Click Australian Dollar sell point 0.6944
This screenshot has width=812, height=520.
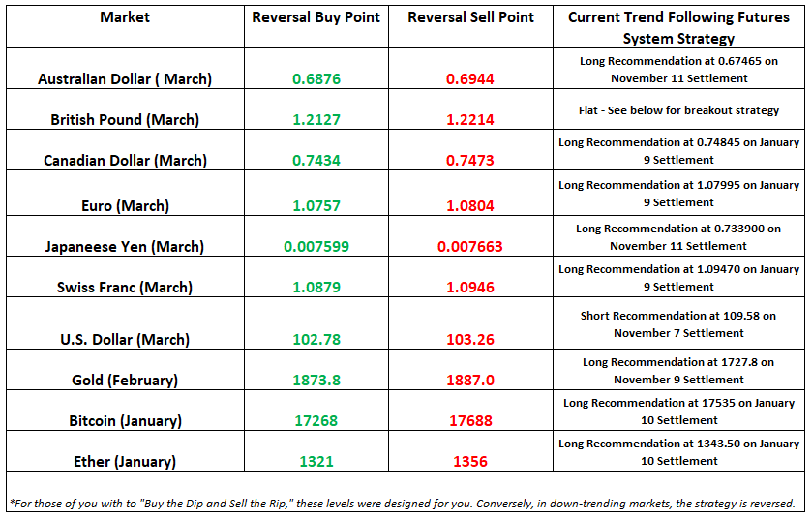click(470, 79)
